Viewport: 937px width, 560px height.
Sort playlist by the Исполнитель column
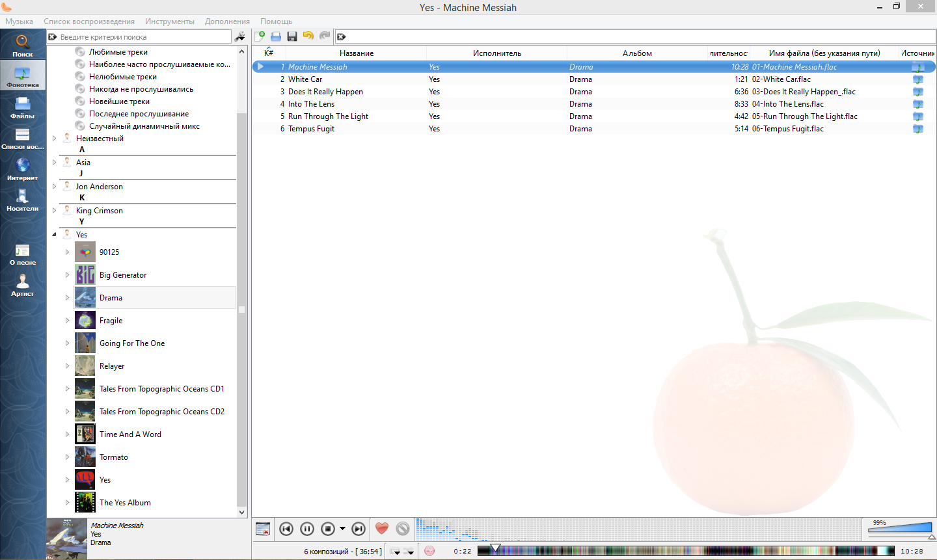497,53
